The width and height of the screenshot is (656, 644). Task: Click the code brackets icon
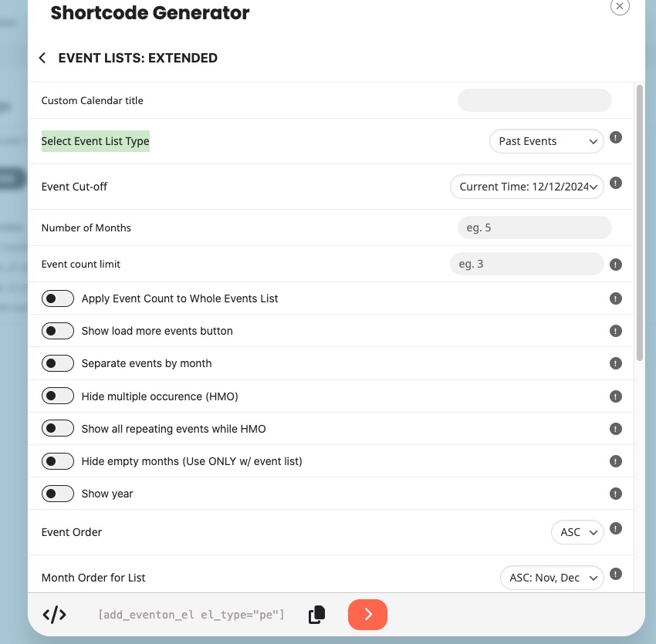coord(54,615)
